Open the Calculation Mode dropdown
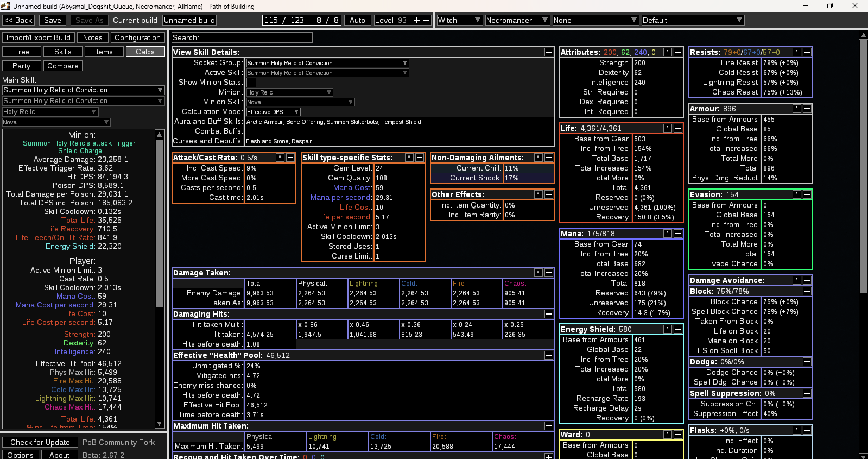868x459 pixels. click(273, 112)
